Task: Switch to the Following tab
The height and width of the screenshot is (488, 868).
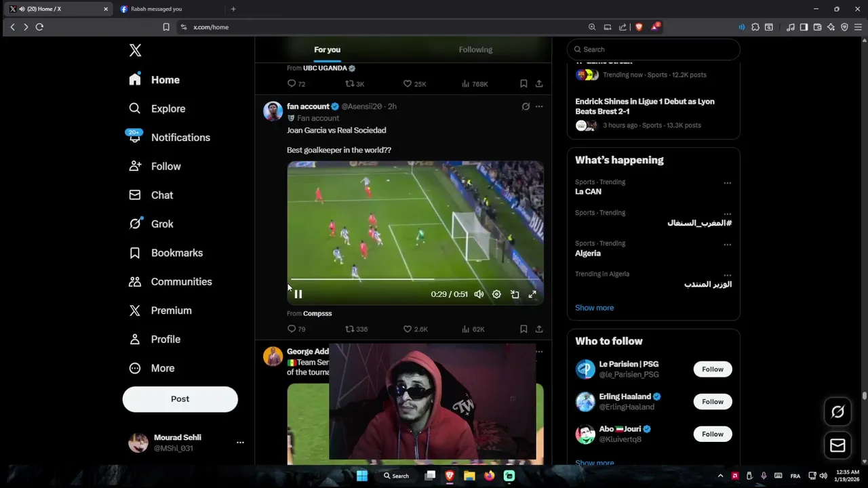Action: [475, 49]
